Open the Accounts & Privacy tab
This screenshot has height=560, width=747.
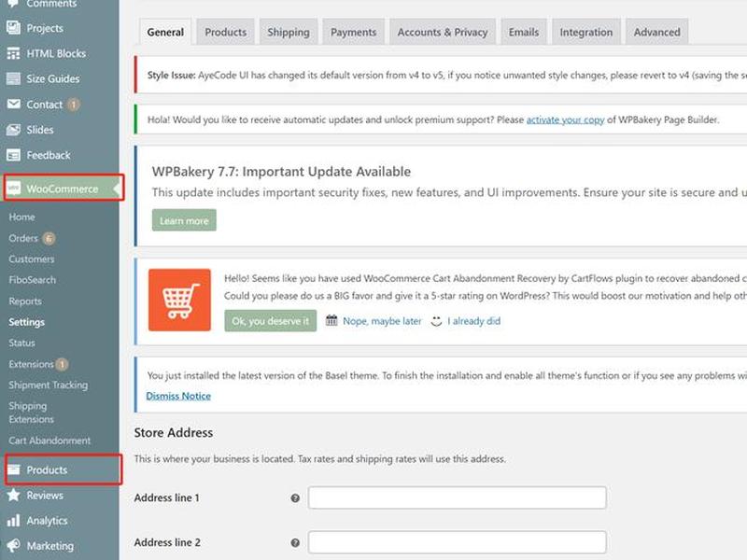[x=443, y=32]
